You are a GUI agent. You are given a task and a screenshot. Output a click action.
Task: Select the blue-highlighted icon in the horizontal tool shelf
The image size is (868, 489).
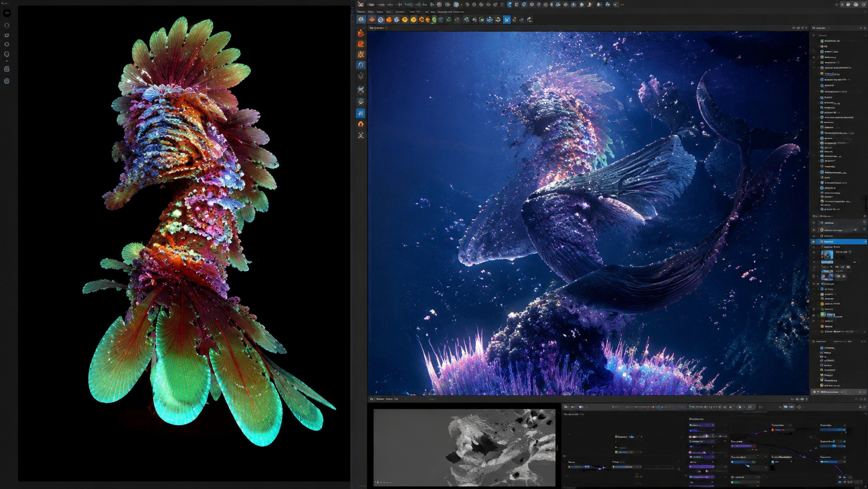pyautogui.click(x=507, y=20)
